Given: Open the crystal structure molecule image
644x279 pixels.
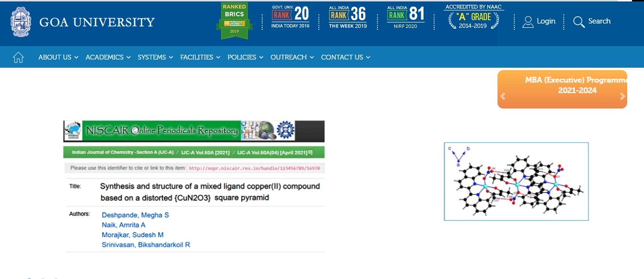Looking at the screenshot, I should [x=516, y=182].
